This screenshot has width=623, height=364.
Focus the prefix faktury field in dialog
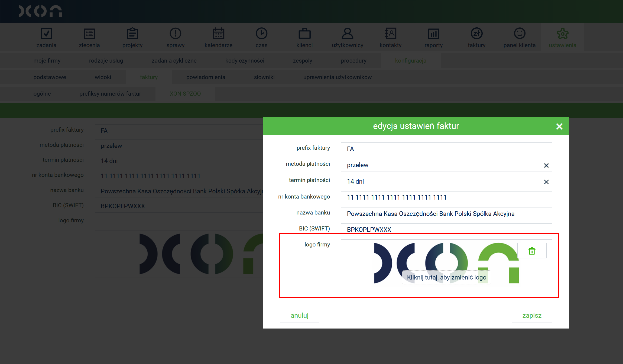[446, 149]
